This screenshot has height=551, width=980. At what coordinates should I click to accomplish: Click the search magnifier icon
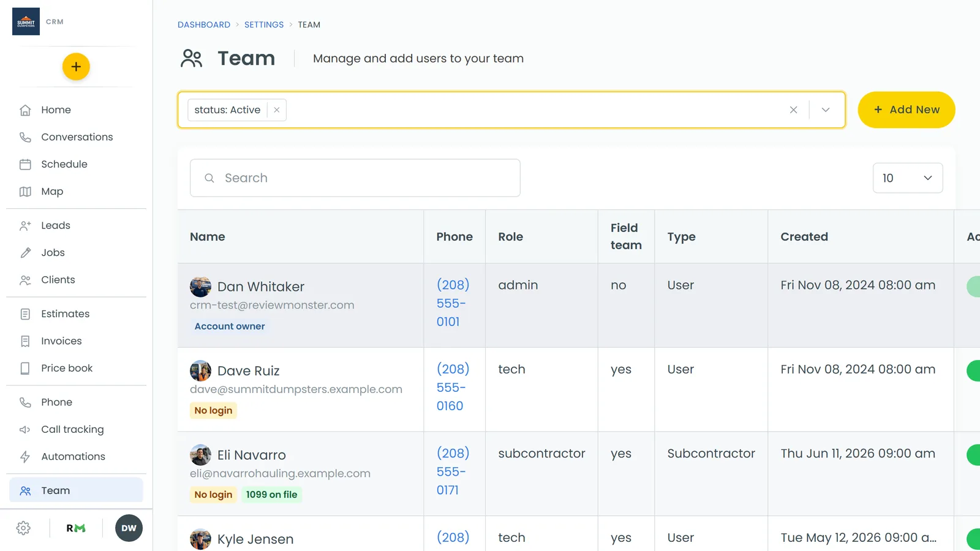(209, 178)
